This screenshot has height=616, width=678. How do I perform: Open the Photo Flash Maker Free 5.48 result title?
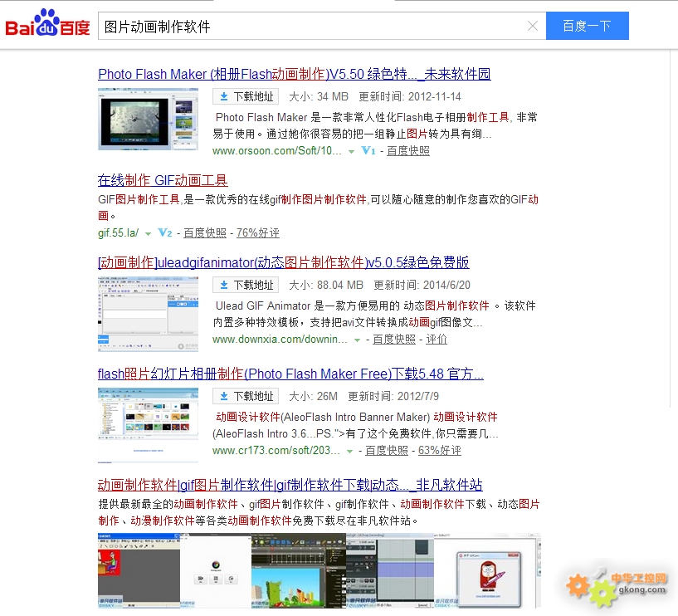coord(290,374)
